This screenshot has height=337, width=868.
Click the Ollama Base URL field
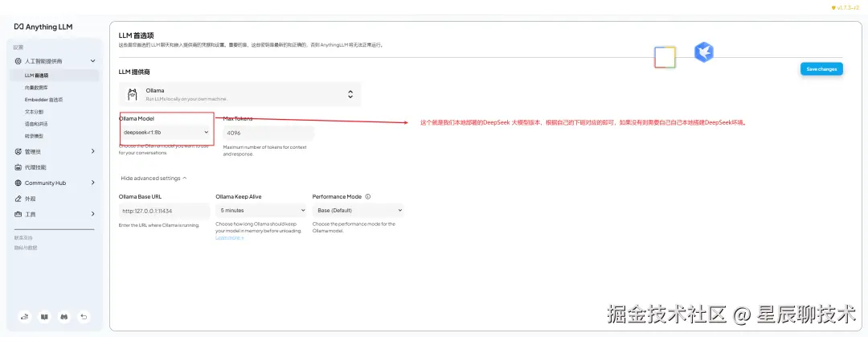(x=165, y=211)
